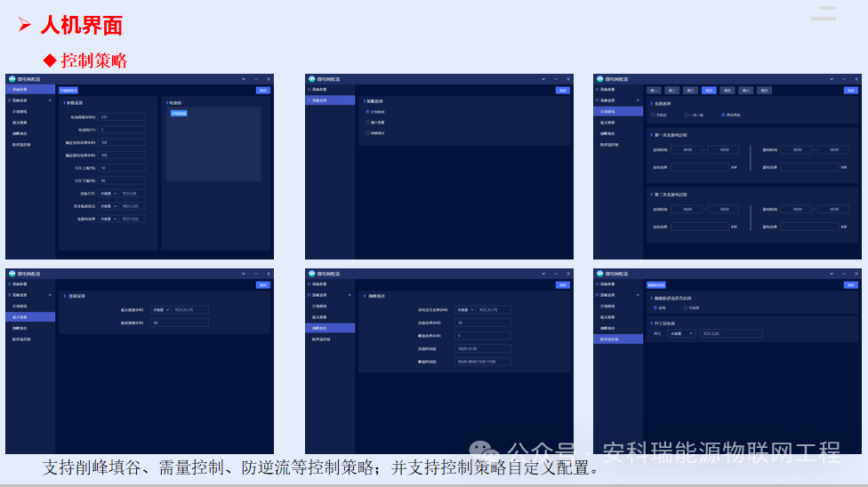Save settings in battery parameter window

click(x=263, y=91)
